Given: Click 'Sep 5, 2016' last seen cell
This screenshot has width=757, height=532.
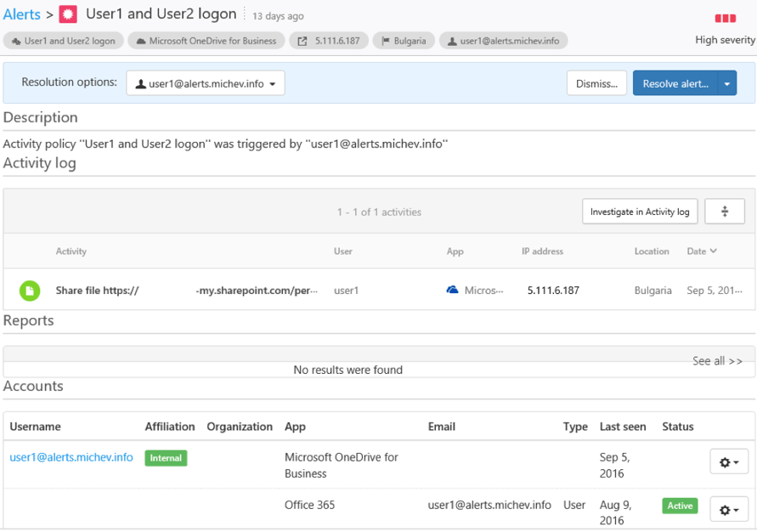Looking at the screenshot, I should pos(614,465).
